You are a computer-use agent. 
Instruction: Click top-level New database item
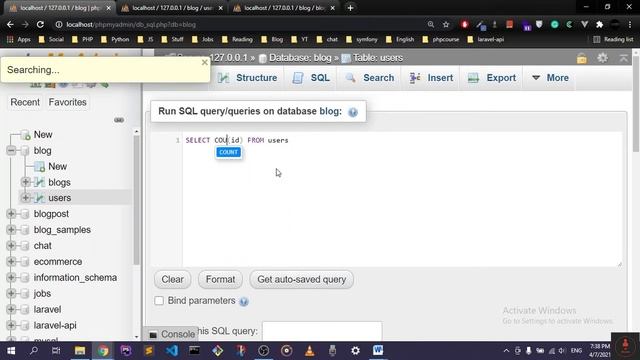click(x=43, y=135)
